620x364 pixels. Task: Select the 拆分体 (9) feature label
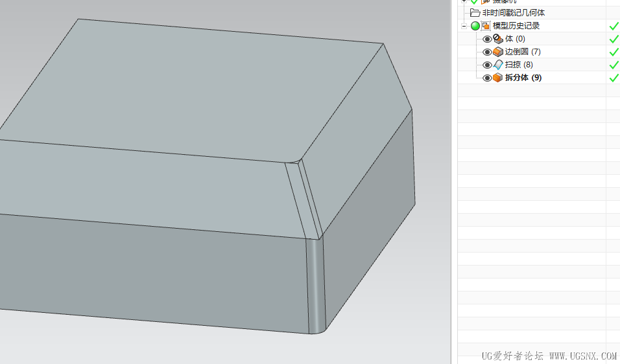523,78
